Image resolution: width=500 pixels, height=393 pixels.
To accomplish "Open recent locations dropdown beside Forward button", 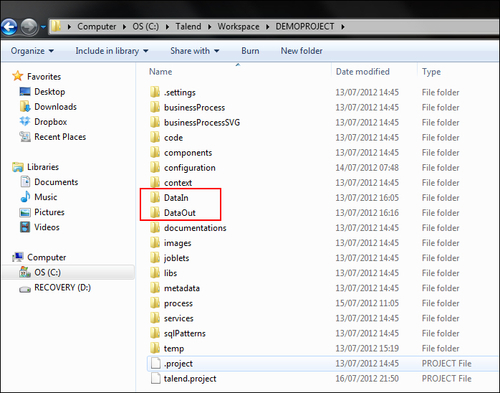I will (43, 27).
